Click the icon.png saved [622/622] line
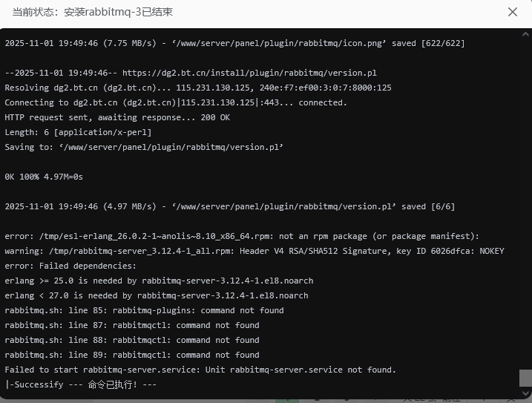Viewport: 532px width, 403px height. (234, 43)
